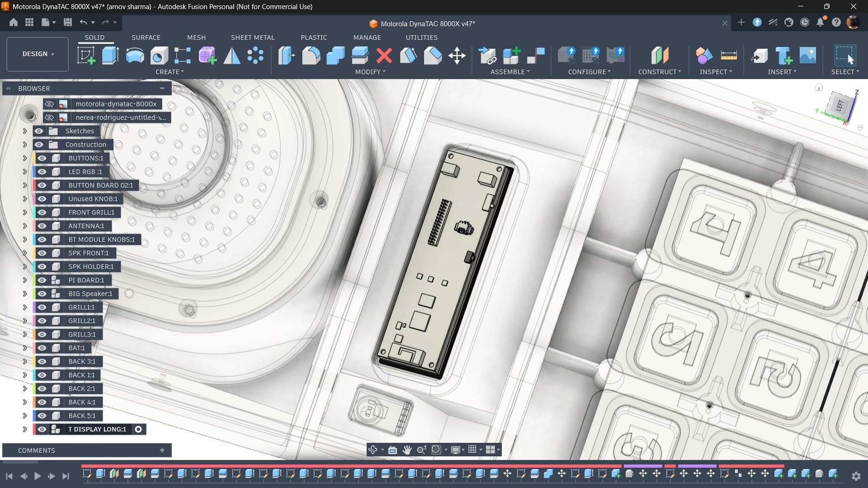Viewport: 868px width, 488px height.
Task: Click the Press Pull tool
Action: tap(287, 56)
